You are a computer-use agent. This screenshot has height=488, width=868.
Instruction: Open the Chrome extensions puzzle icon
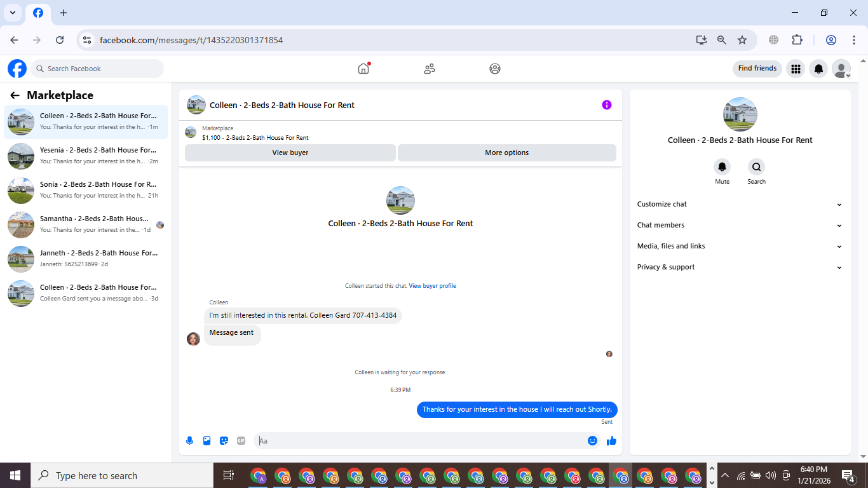click(x=797, y=40)
